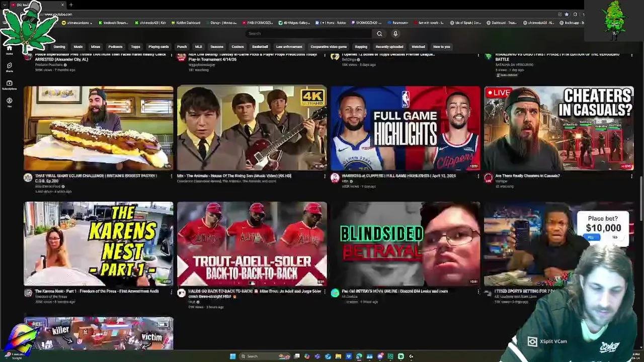This screenshot has width=644, height=362.
Task: Open Subscriptions in the left sidebar
Action: (10, 85)
